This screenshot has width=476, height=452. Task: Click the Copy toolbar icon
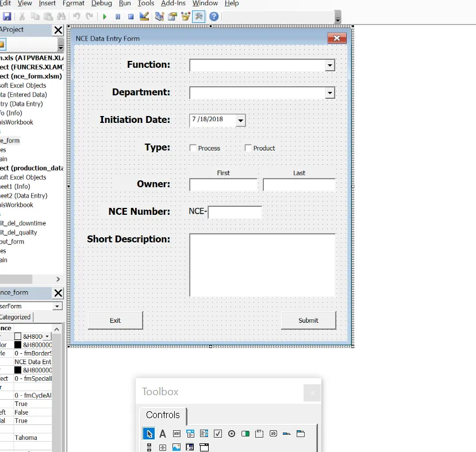[35, 17]
